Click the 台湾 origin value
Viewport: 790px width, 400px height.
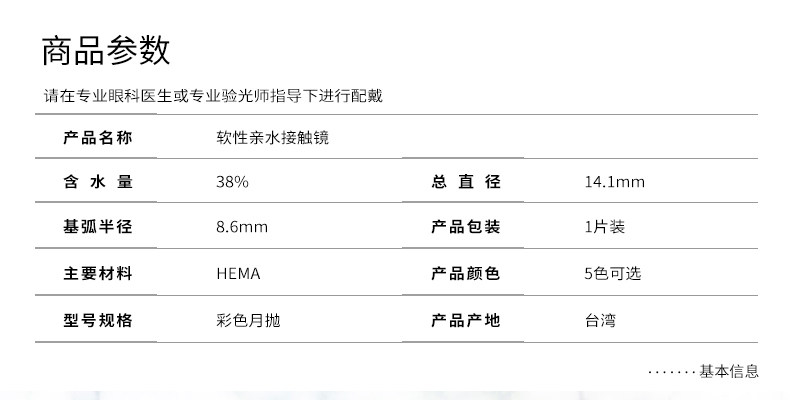[x=601, y=320]
